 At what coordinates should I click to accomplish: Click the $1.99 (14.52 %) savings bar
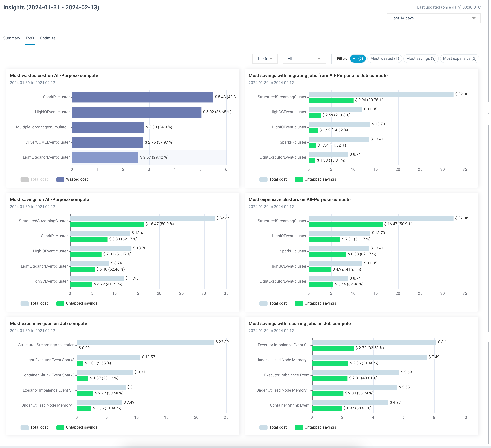point(313,130)
